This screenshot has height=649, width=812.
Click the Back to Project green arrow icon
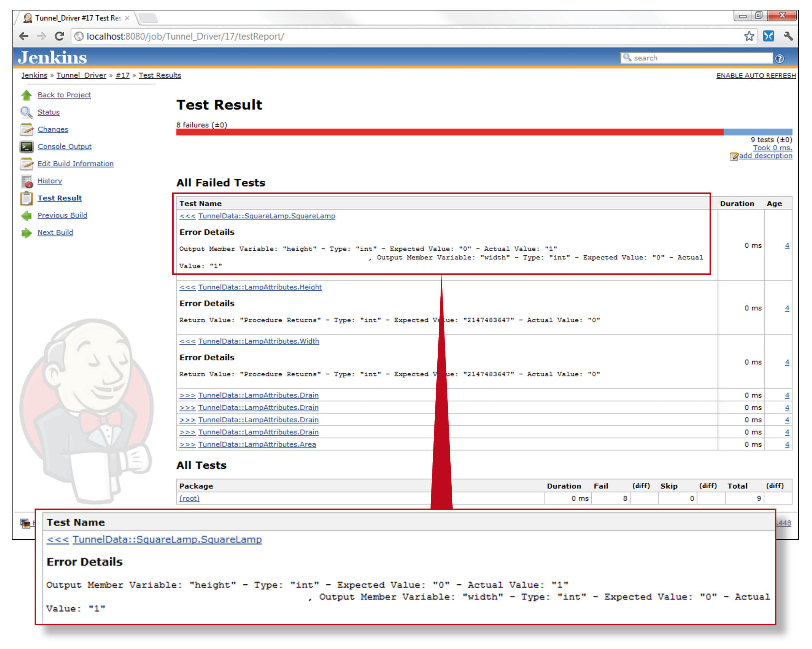point(26,95)
